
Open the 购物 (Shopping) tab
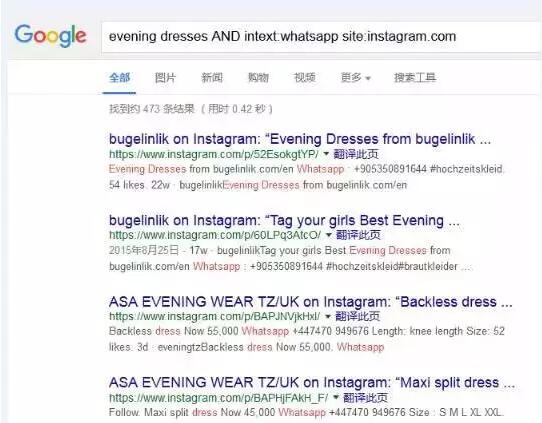pos(258,77)
